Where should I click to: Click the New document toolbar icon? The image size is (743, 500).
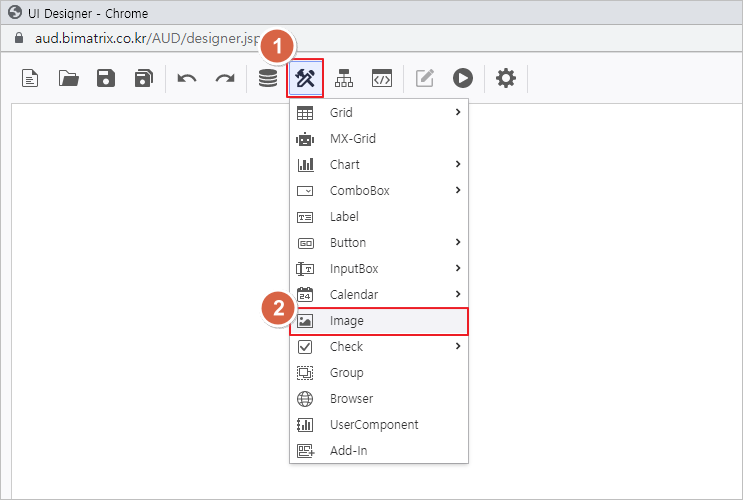point(30,78)
